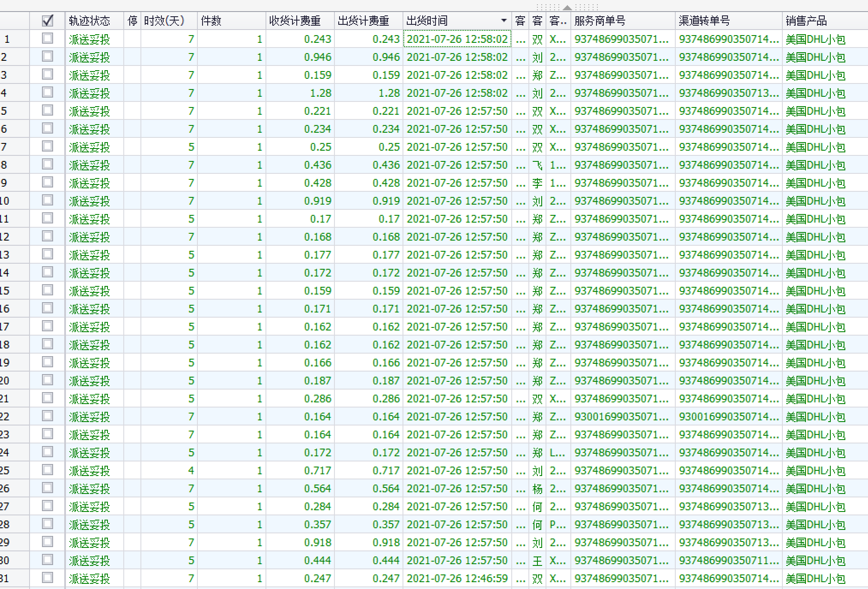This screenshot has height=589, width=868.
Task: Click the 停 column header
Action: point(132,21)
